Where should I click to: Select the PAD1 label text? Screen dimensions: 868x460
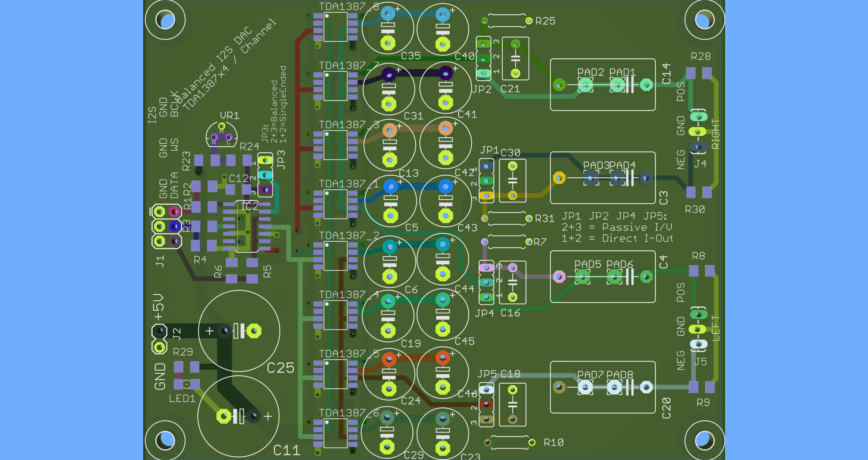622,72
